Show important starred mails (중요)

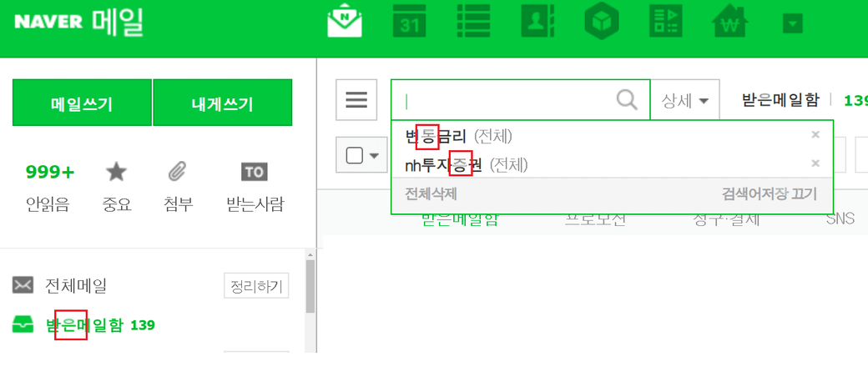click(x=116, y=189)
